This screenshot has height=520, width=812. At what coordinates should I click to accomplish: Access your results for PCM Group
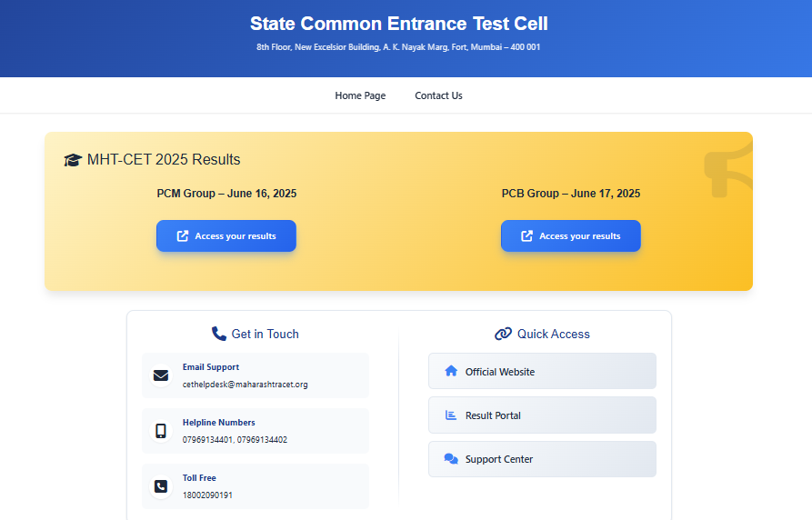226,236
